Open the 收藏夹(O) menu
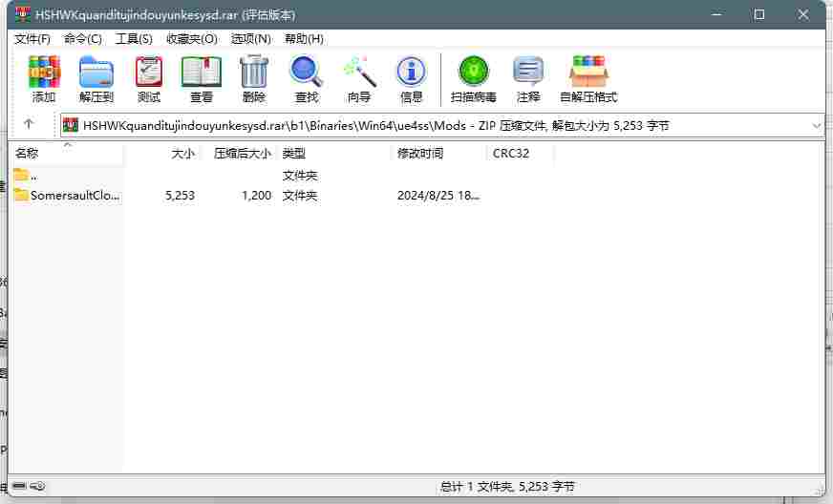Screen dimensions: 833x504 [192, 39]
